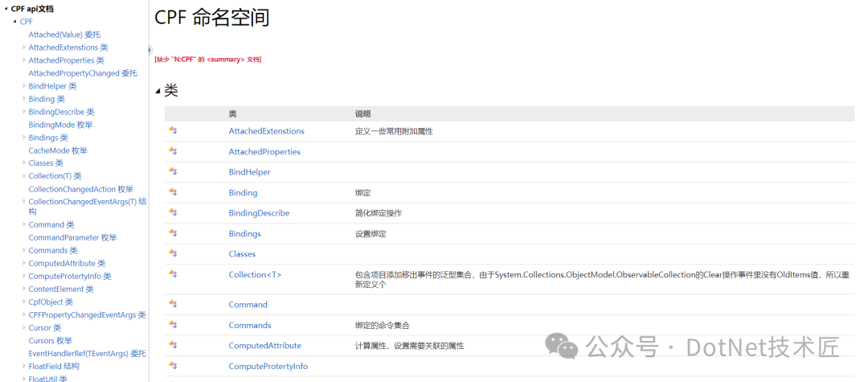Click the Command class link in table
Viewport: 868px width, 382px height.
click(x=248, y=304)
